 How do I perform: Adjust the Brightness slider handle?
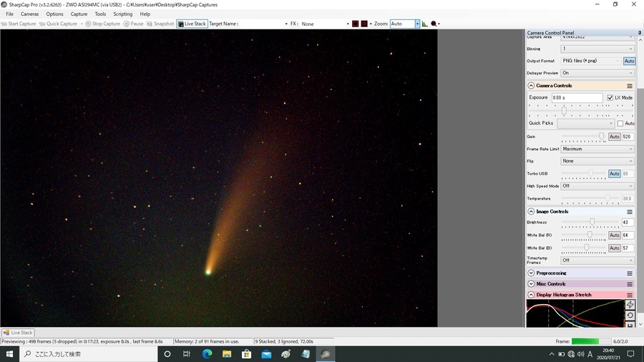[x=592, y=222]
